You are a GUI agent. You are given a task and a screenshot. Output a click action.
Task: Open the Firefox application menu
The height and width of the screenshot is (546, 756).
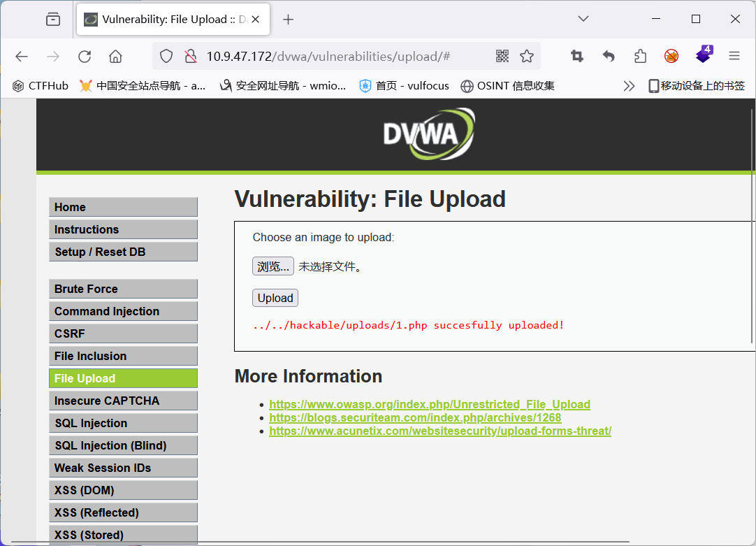click(x=734, y=56)
